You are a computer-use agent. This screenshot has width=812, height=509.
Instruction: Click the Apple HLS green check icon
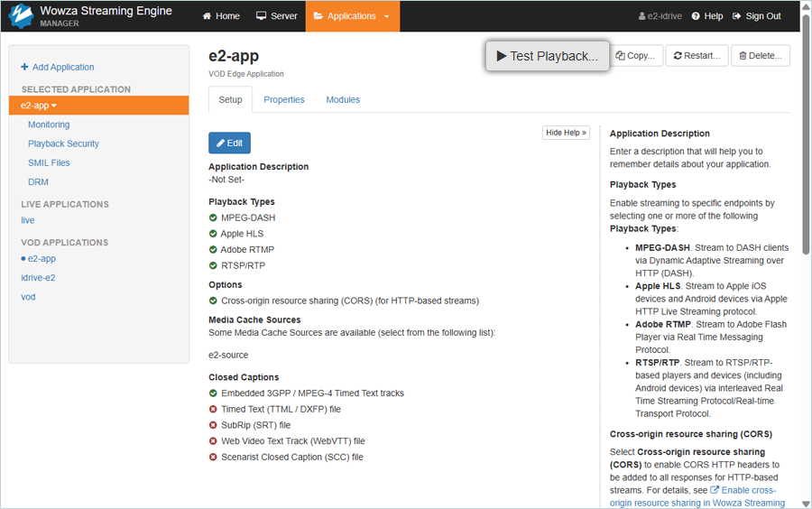213,234
